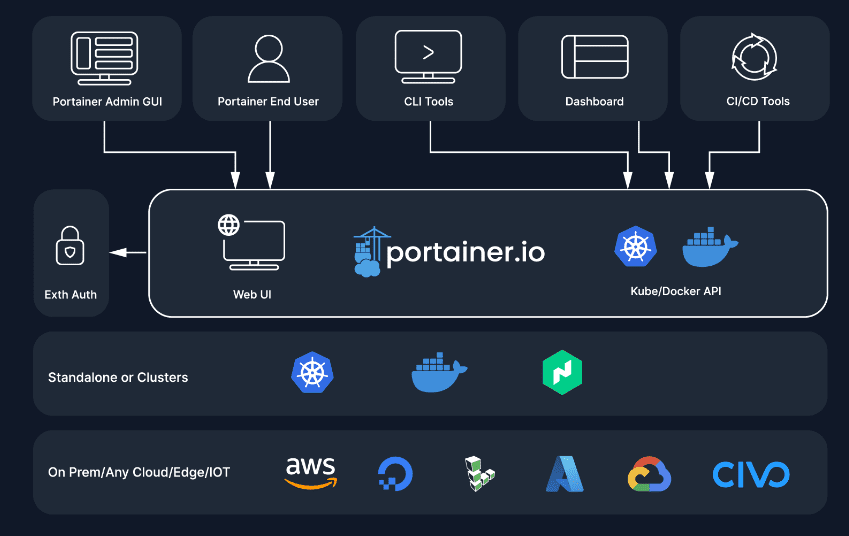Click the Exth Auth padlock icon

tap(70, 246)
